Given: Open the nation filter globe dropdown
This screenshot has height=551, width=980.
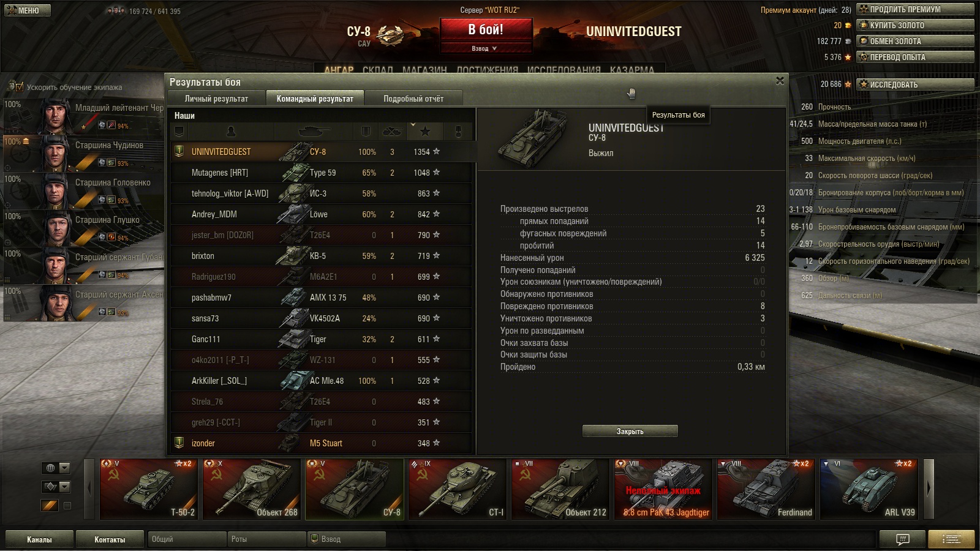Looking at the screenshot, I should [x=56, y=468].
